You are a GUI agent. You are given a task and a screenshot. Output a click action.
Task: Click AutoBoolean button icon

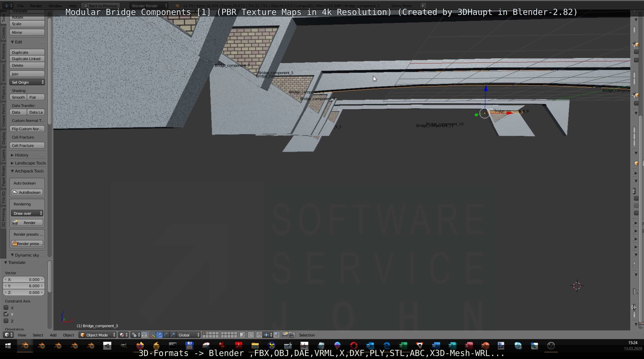(x=15, y=192)
